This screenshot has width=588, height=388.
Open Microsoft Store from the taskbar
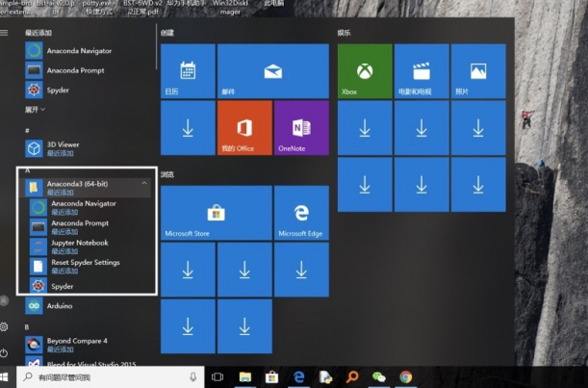[272, 376]
